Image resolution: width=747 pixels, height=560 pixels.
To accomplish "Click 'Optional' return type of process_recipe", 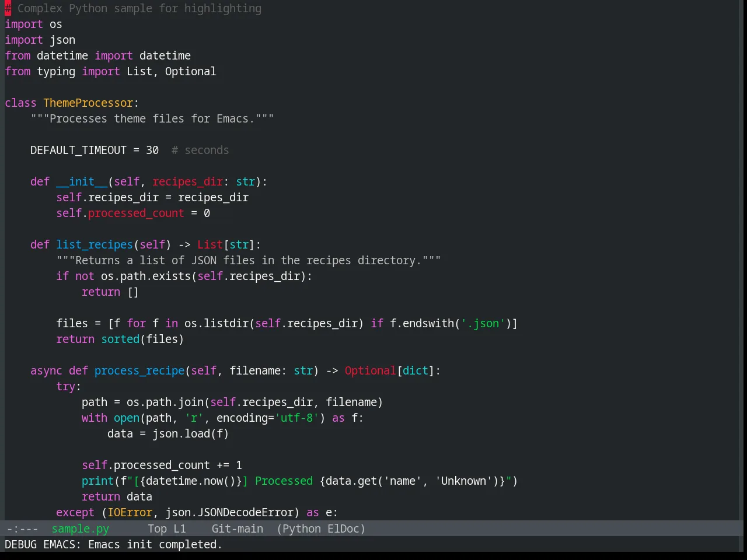I will [x=371, y=370].
